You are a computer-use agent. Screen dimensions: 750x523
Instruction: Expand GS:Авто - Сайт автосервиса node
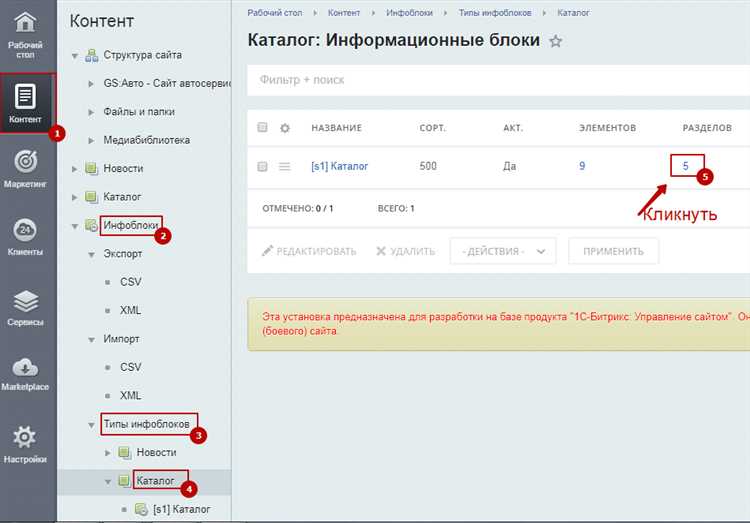(x=91, y=84)
